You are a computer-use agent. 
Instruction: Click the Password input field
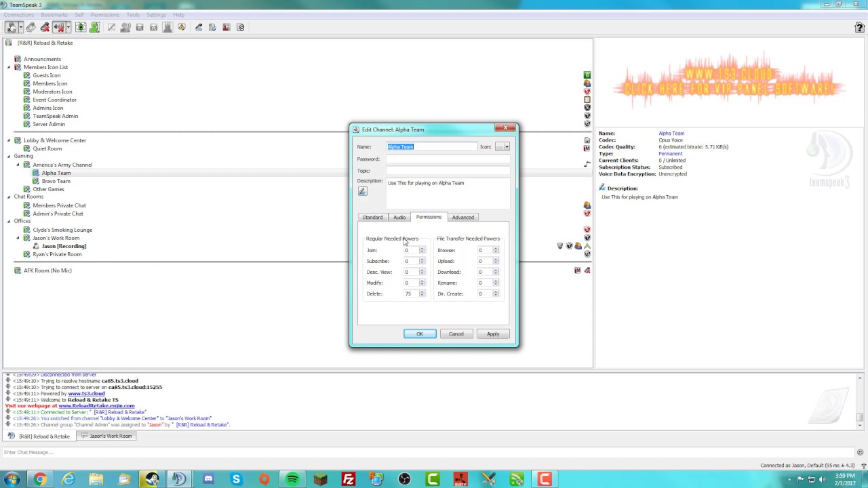click(x=448, y=159)
